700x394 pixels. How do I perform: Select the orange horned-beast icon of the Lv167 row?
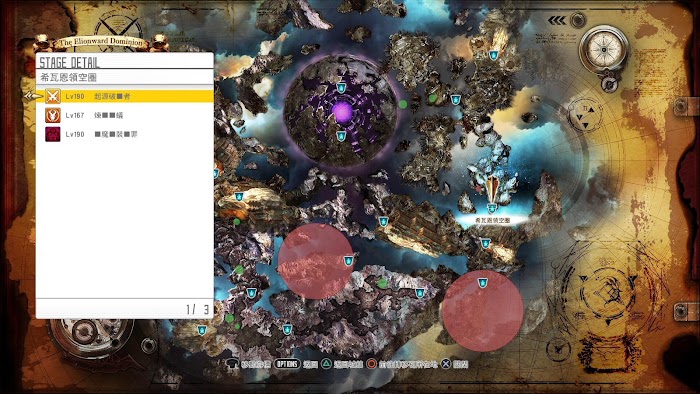tap(53, 115)
